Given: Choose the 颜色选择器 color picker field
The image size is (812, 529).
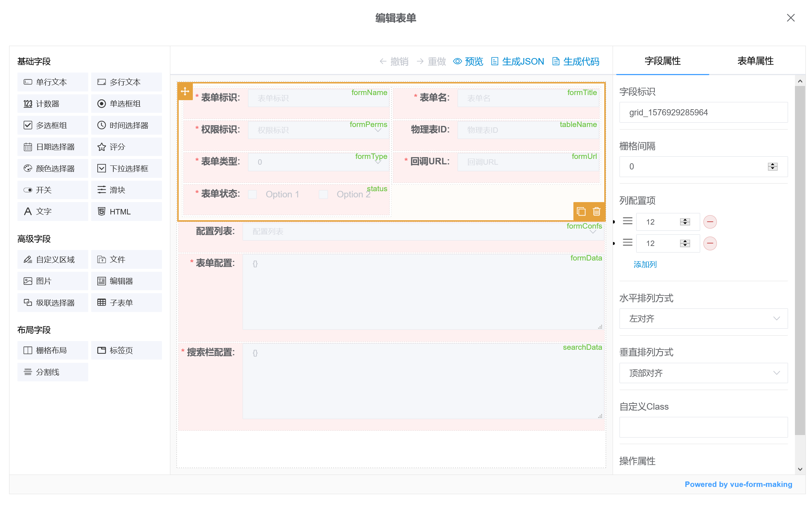Looking at the screenshot, I should tap(53, 168).
